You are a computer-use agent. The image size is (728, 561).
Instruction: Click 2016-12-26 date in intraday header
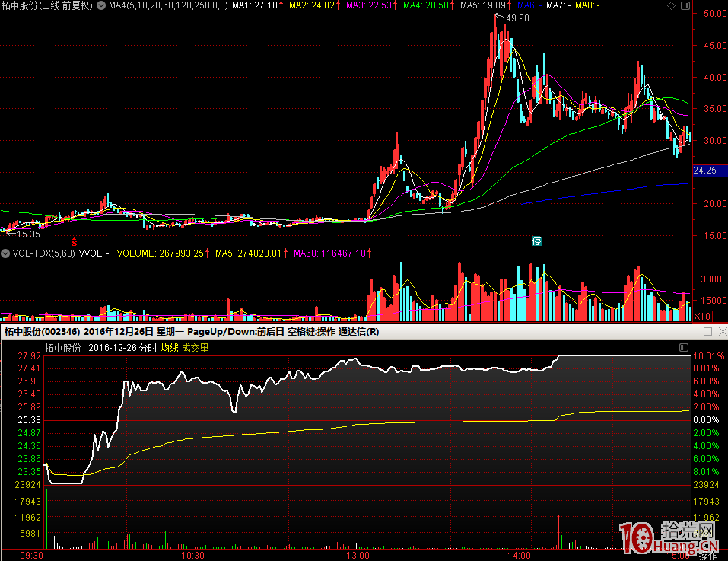[x=113, y=348]
